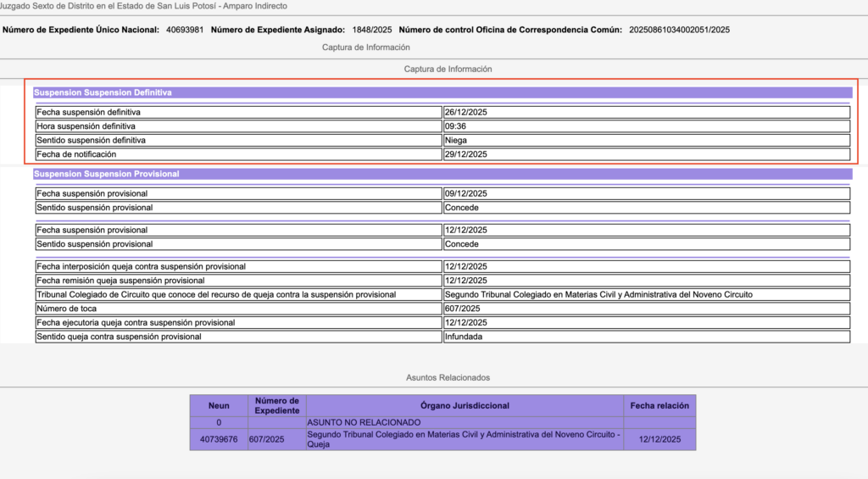Click the Fecha remisión queja value field
This screenshot has width=868, height=479.
point(645,281)
